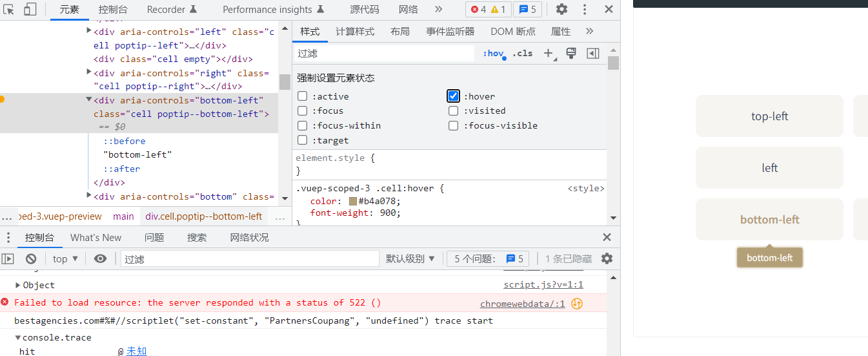Click the top-left cell on the page
Image resolution: width=868 pixels, height=356 pixels.
[x=769, y=116]
